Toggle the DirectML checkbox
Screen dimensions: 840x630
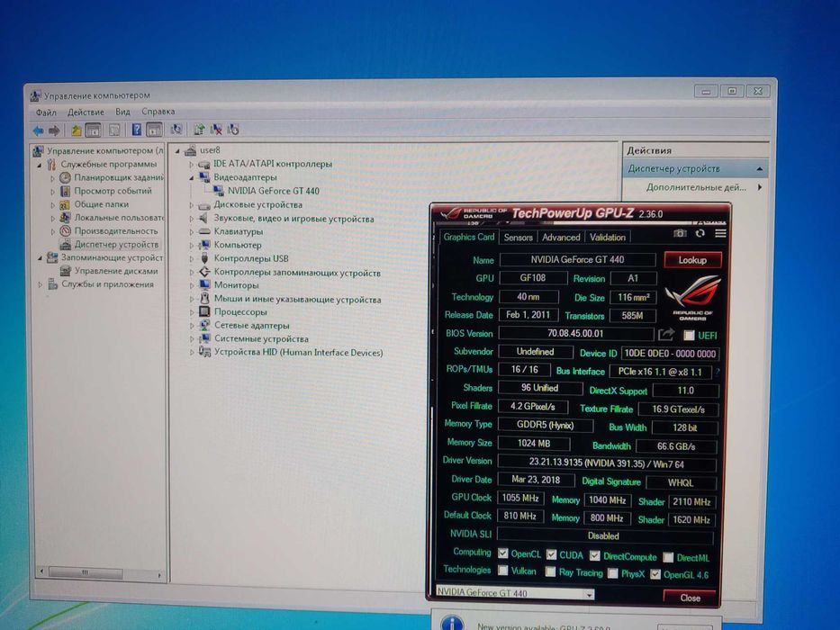tap(668, 557)
